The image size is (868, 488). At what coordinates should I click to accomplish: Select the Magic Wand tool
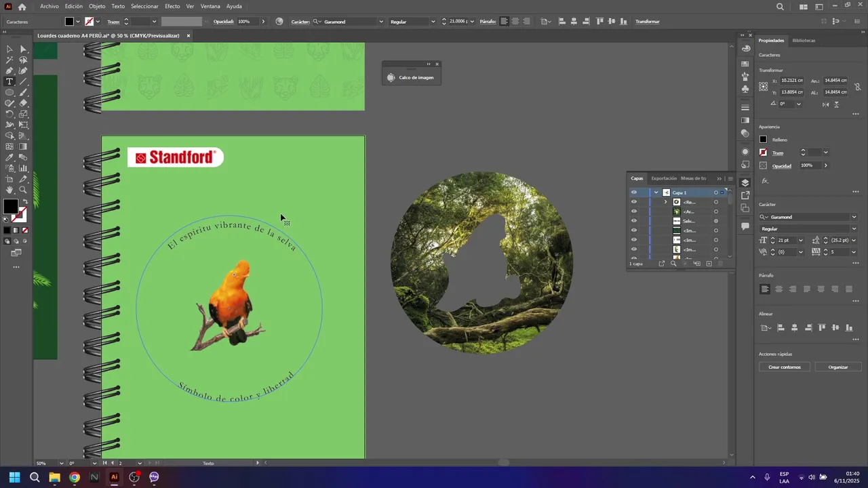coord(9,60)
